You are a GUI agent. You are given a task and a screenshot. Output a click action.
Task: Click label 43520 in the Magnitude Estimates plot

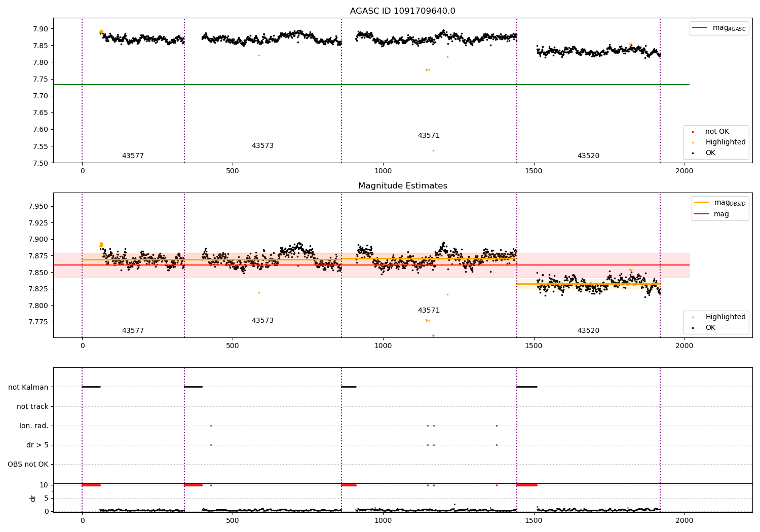pyautogui.click(x=588, y=331)
